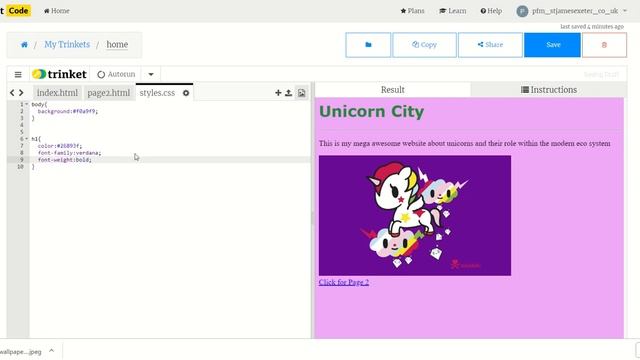
Task: Click the downloaded wallpaper jpeg item
Action: [20, 351]
